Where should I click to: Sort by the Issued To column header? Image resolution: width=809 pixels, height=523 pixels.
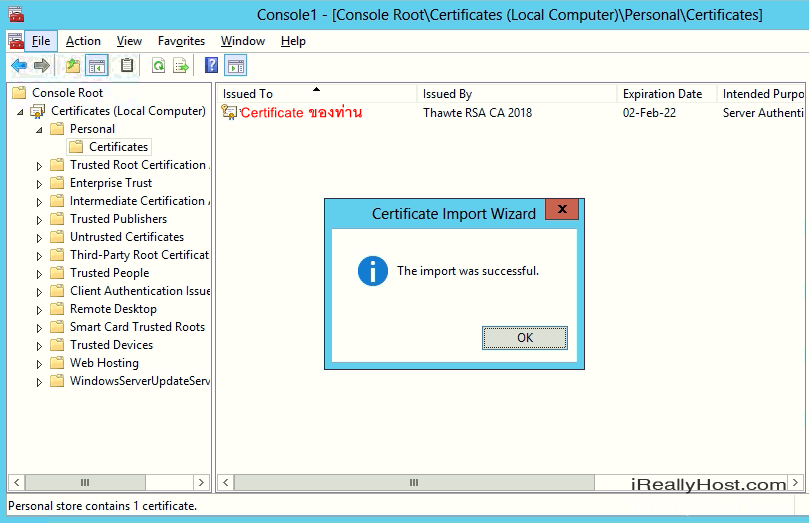coord(316,93)
